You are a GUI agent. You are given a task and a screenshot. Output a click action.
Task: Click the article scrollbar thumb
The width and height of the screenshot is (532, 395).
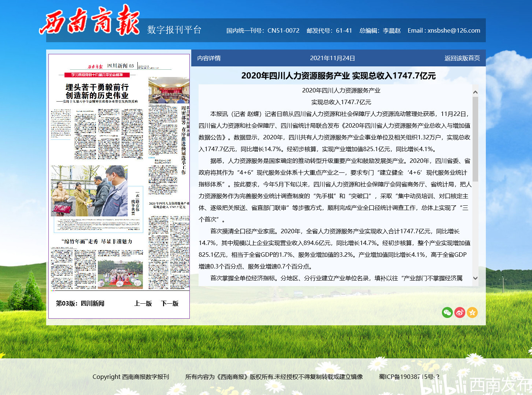(475, 139)
